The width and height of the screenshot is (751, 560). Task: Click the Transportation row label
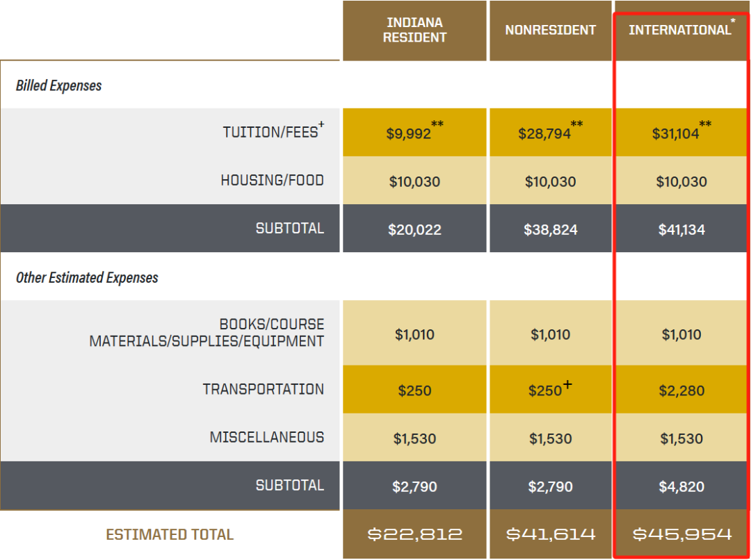click(263, 389)
